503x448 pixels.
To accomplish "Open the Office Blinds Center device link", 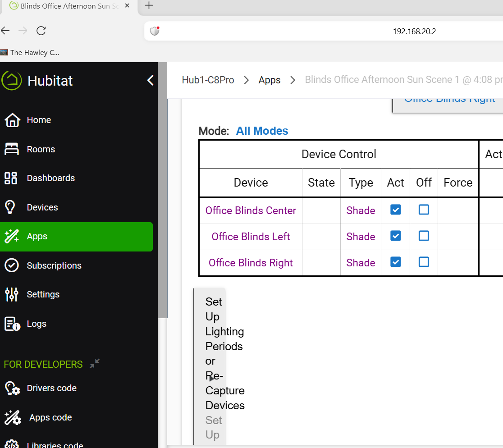I will 251,210.
